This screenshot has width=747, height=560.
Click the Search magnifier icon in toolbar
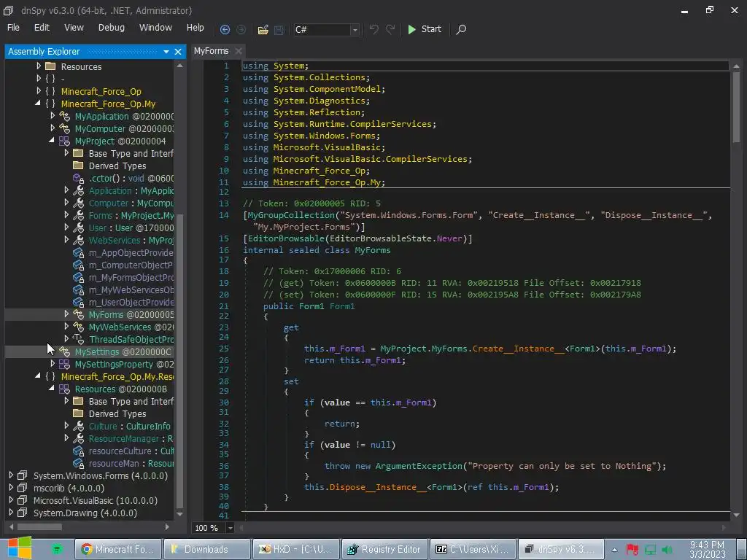click(x=461, y=30)
